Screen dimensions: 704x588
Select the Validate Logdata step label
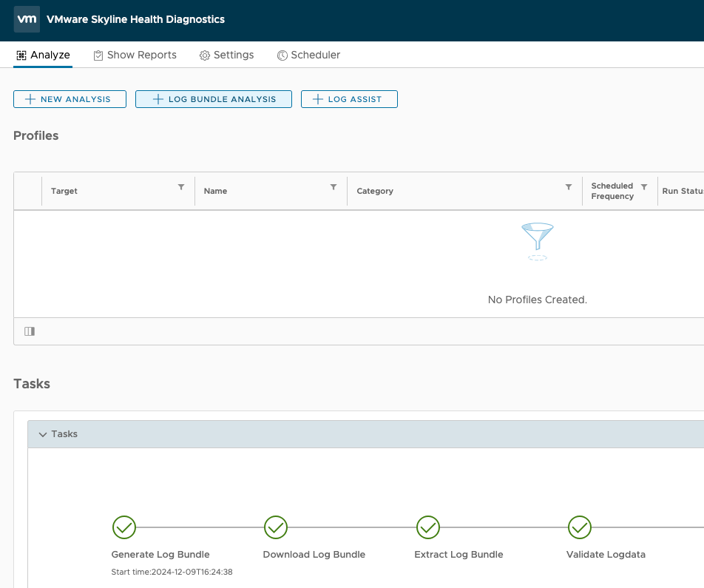[606, 554]
